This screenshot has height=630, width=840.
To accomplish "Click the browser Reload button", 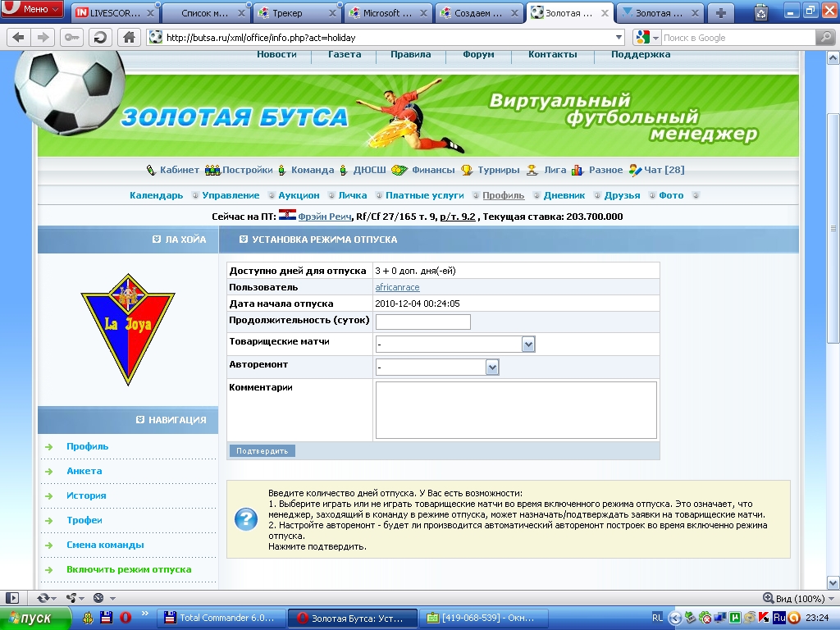I will coord(100,37).
